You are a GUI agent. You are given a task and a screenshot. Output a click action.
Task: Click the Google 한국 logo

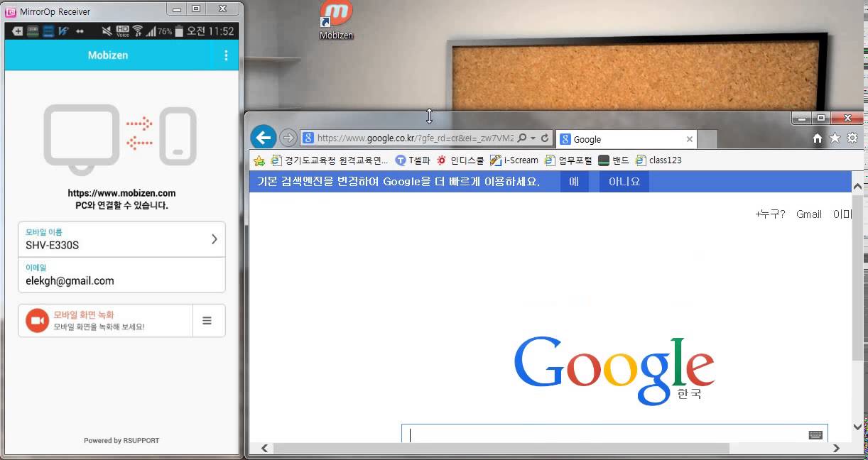[614, 370]
